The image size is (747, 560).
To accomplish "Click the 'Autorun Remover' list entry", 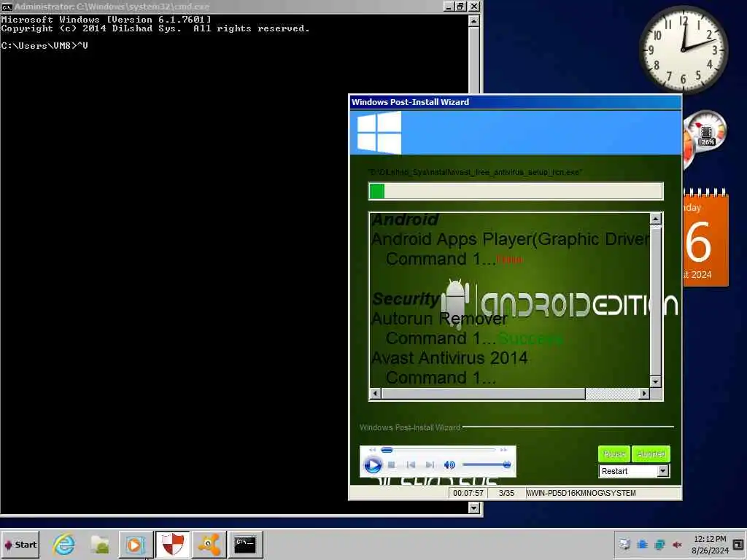I will point(439,319).
